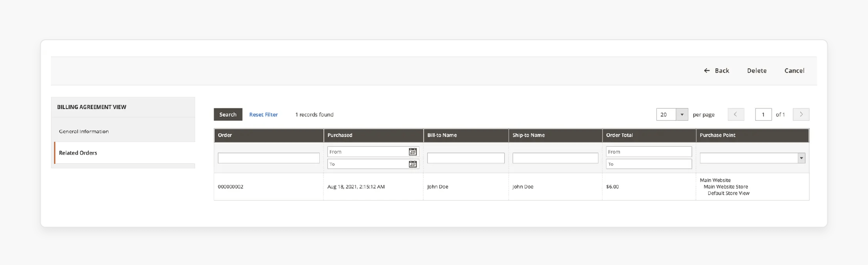Select the Related Orders tab
The width and height of the screenshot is (868, 265).
(124, 153)
